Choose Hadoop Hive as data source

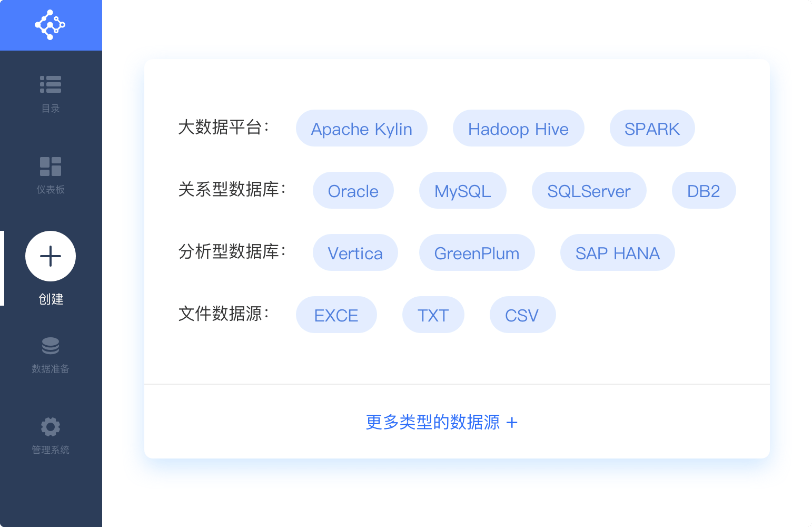tap(518, 129)
